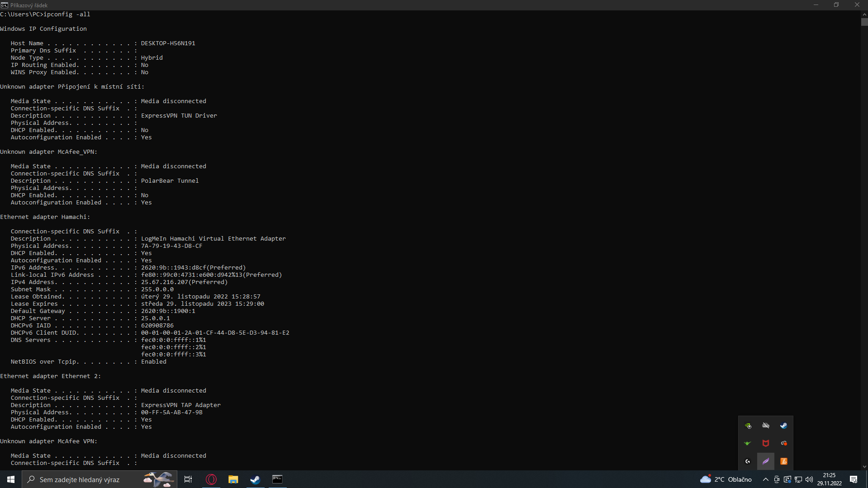Click the Logitech G HUB tray icon
Screen dimensions: 868x488
748,461
